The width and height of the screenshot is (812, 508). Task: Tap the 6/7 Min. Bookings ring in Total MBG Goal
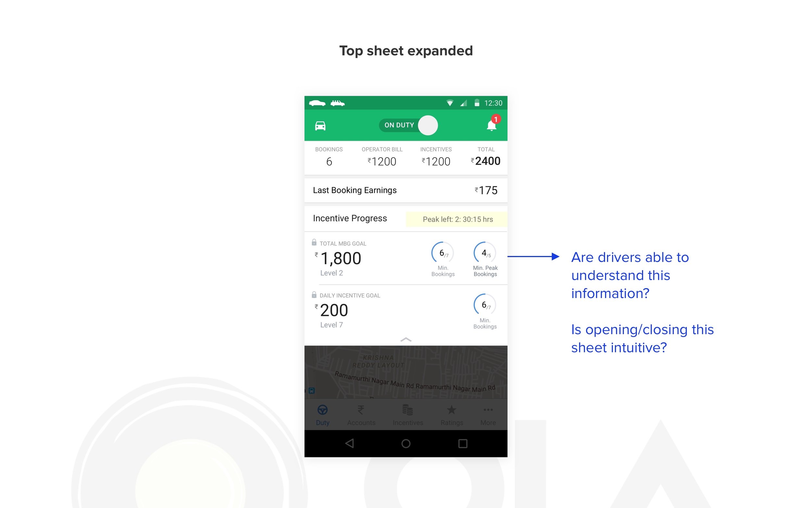coord(443,253)
